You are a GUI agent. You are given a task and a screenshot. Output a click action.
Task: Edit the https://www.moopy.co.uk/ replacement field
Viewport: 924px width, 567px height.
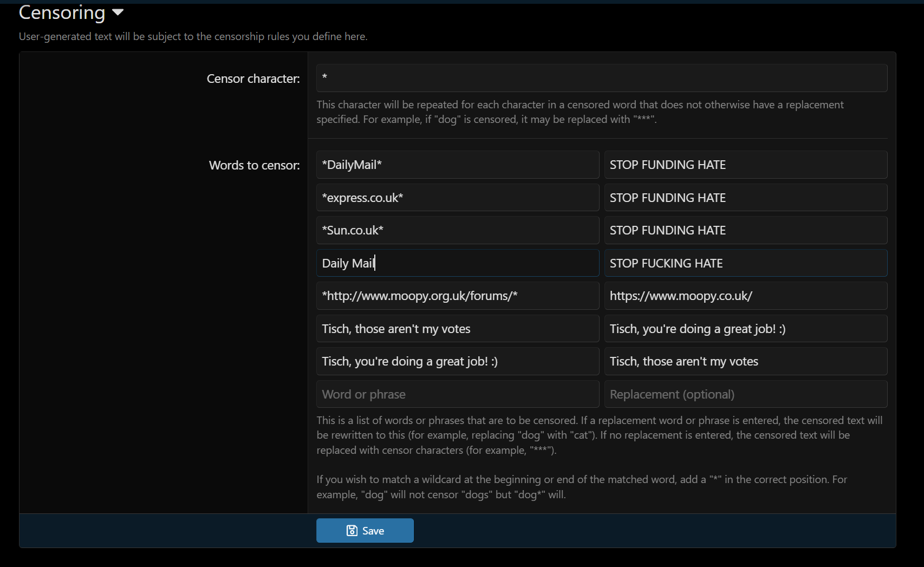tap(746, 296)
